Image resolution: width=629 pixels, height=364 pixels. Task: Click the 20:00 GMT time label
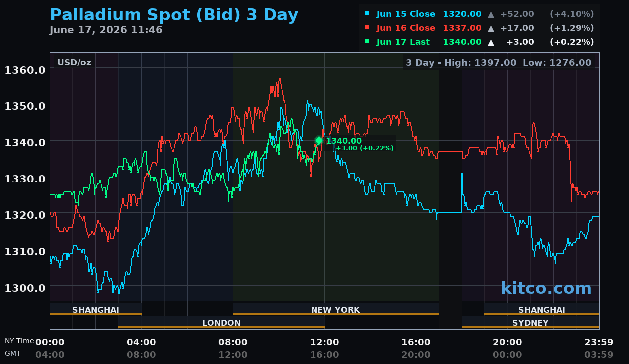tap(416, 355)
